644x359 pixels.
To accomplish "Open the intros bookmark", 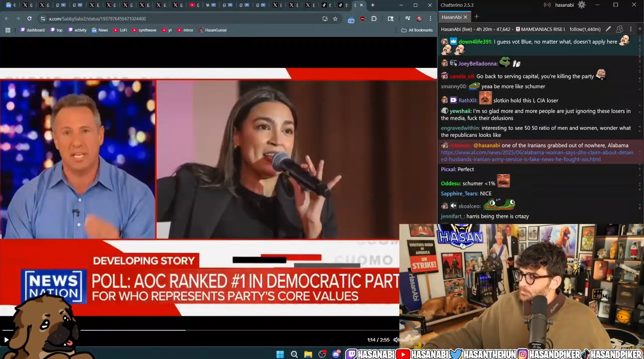I will 185,30.
